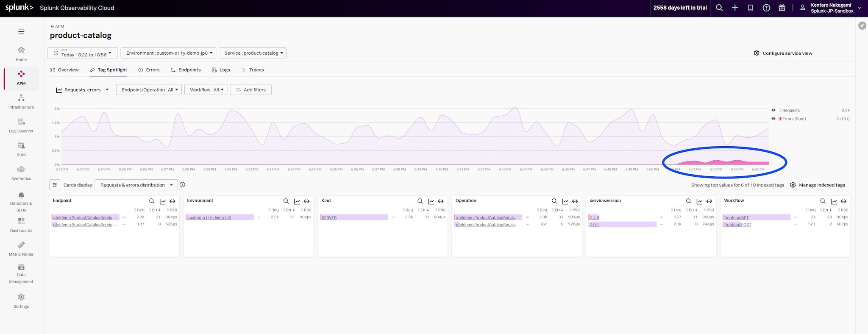The width and height of the screenshot is (868, 334).
Task: Click Configure service view
Action: (783, 53)
